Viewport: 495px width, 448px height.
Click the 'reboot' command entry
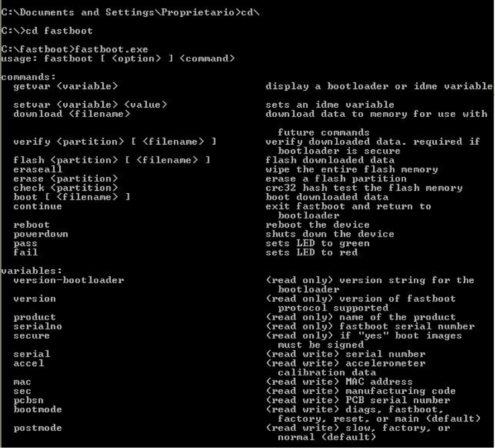click(x=32, y=225)
